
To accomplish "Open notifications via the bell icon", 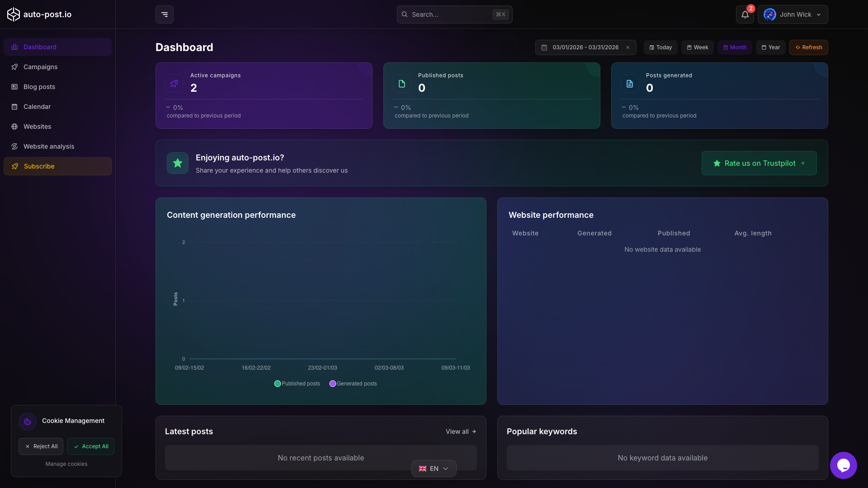I will click(x=744, y=14).
